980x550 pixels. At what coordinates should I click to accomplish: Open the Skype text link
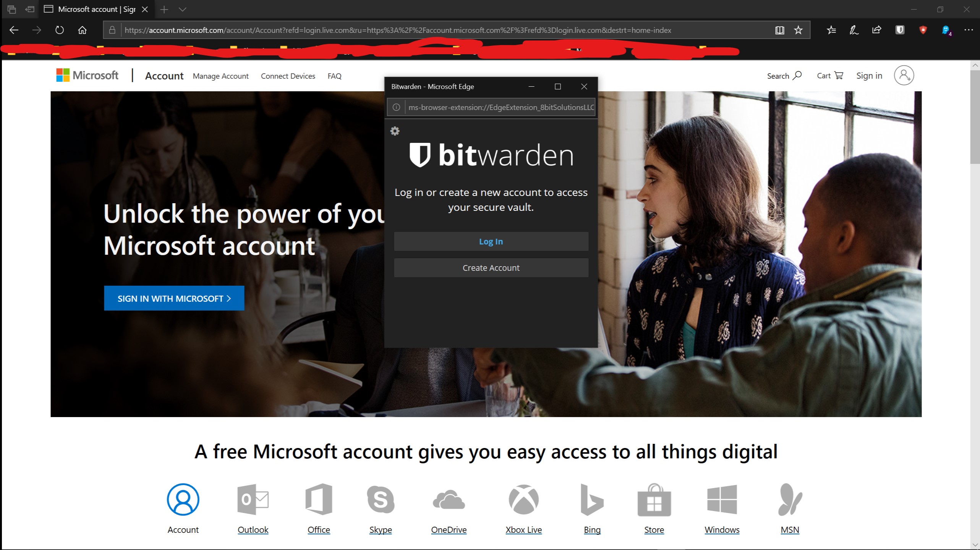tap(381, 530)
